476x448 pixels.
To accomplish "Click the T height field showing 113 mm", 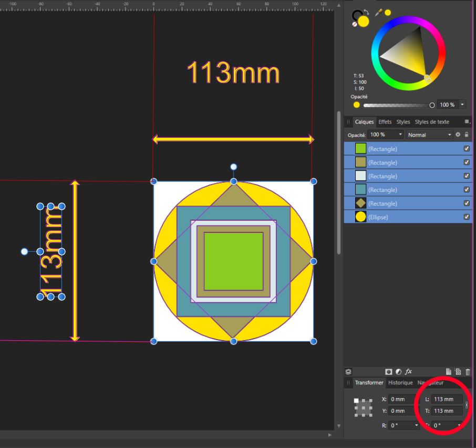I will click(447, 411).
